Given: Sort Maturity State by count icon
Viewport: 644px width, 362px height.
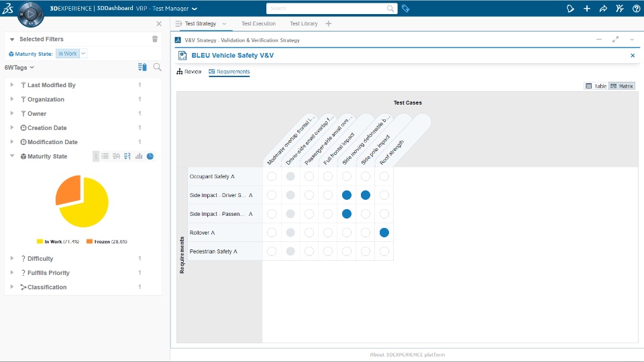Looking at the screenshot, I should pyautogui.click(x=127, y=156).
